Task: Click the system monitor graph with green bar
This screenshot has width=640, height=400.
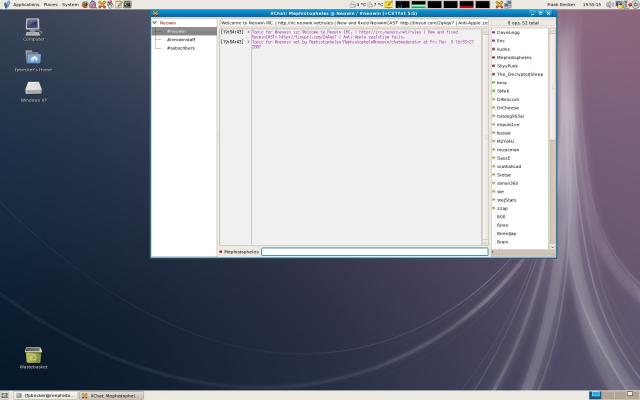Action: [x=418, y=4]
